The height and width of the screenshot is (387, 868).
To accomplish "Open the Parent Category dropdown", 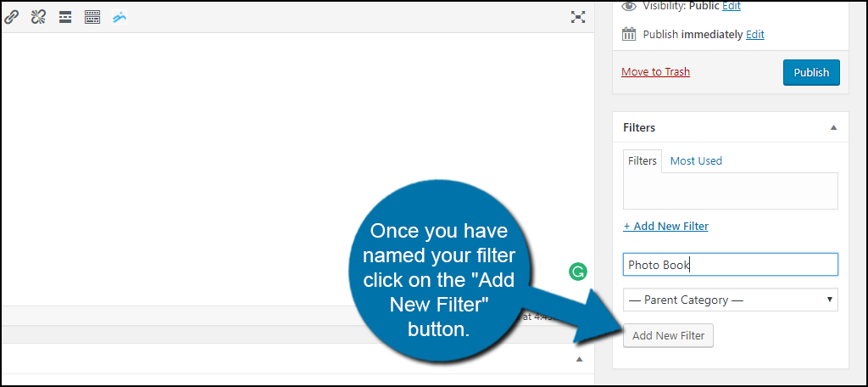I will click(x=730, y=300).
